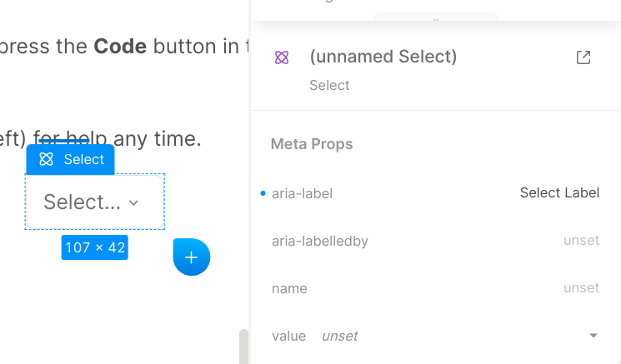Click the value prop unset field
This screenshot has width=621, height=364.
(340, 336)
